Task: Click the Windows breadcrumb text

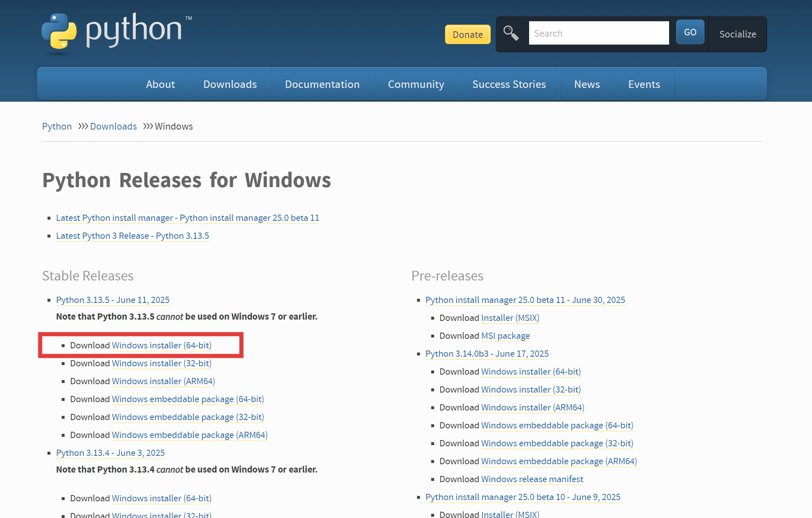Action: click(174, 126)
